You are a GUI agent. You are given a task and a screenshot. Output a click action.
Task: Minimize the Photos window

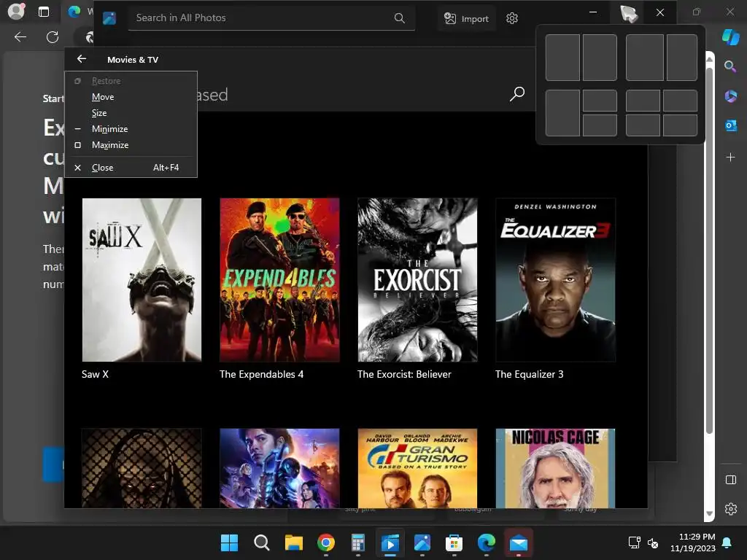coord(593,12)
